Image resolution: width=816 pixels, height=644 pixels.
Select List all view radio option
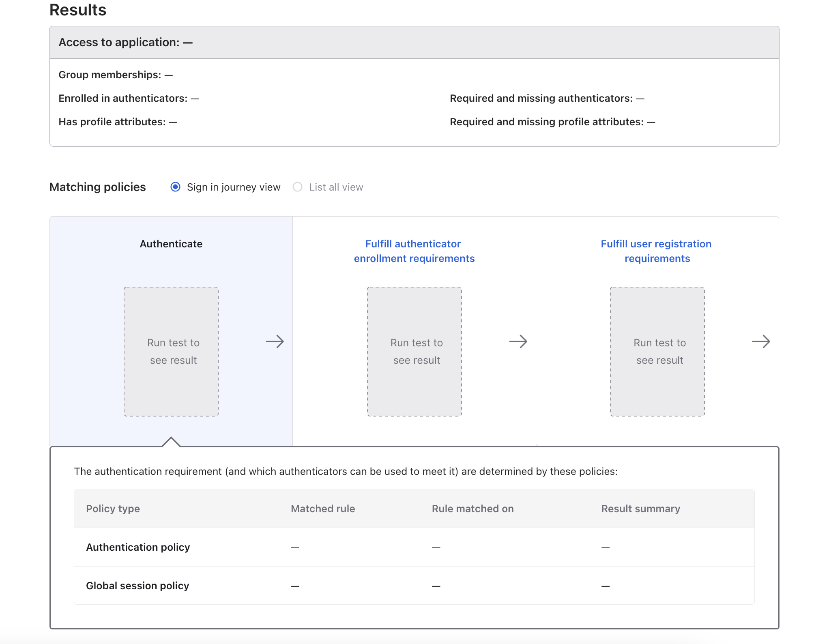click(x=298, y=187)
